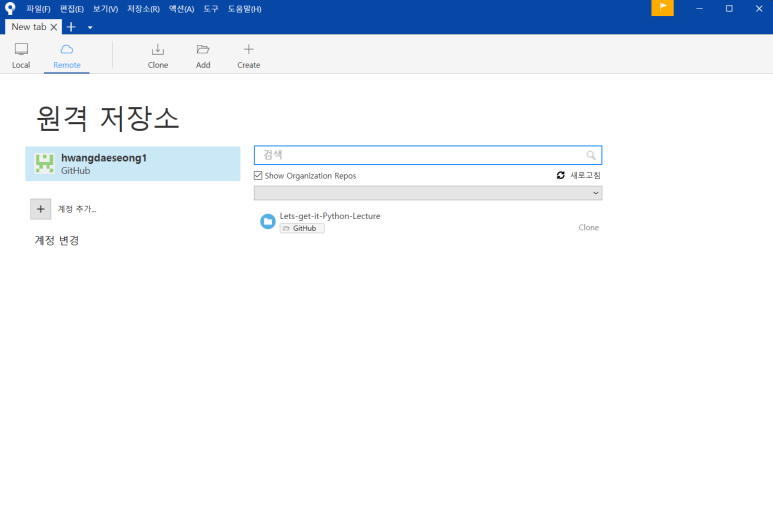
Task: Open the empty filter dropdown below search
Action: [x=428, y=193]
